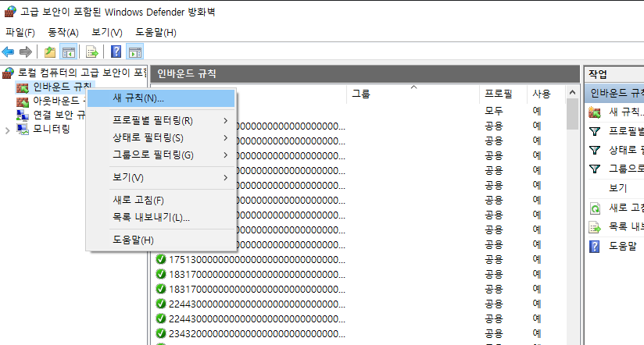
Task: Click the 새 규칙 icon in actions pane
Action: point(595,112)
